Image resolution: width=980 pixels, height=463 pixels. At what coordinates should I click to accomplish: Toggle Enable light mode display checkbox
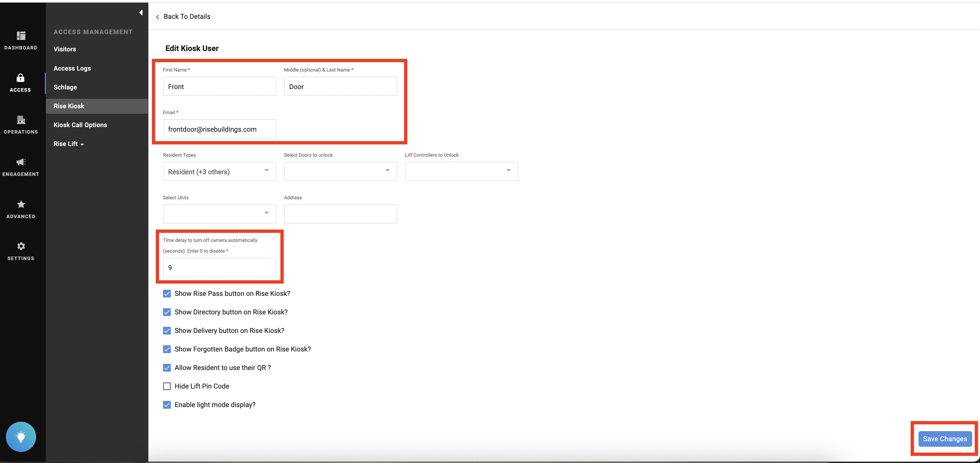[167, 405]
